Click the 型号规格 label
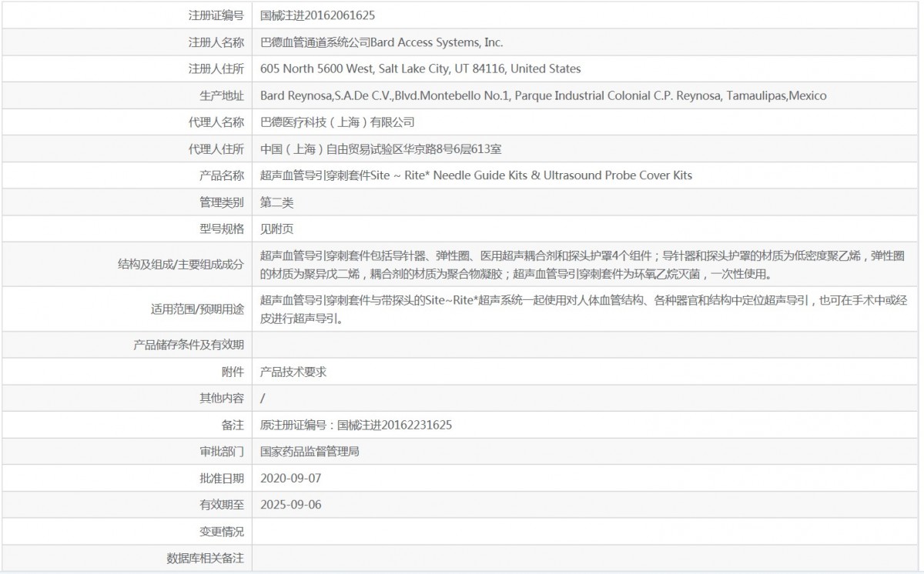The width and height of the screenshot is (924, 574). 222,229
